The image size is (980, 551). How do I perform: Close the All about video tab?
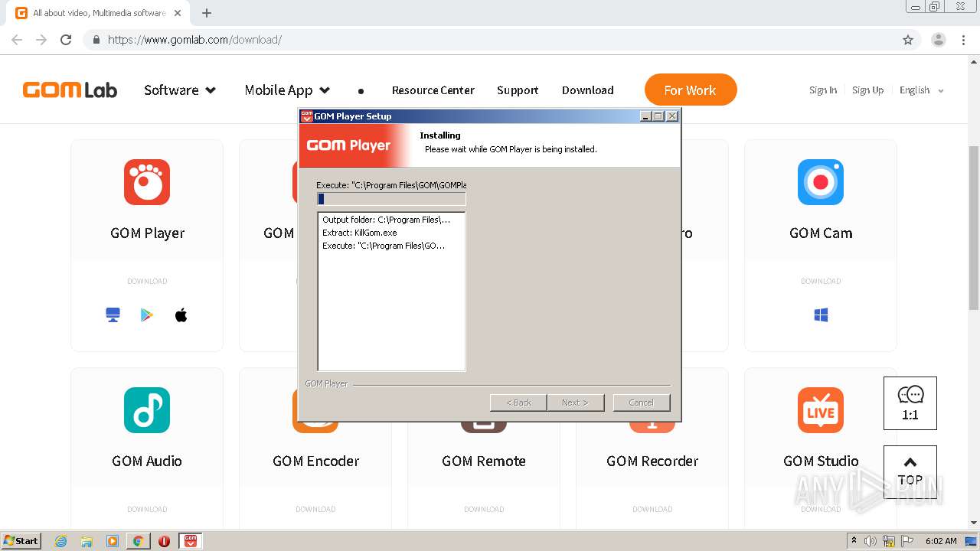(178, 13)
